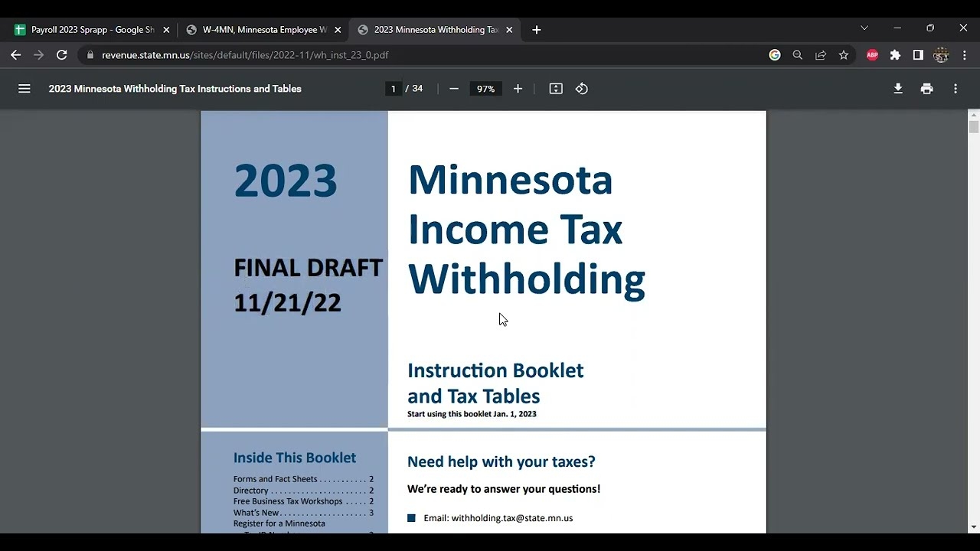This screenshot has width=980, height=551.
Task: Open the PDF sidebar menu icon
Action: point(24,89)
